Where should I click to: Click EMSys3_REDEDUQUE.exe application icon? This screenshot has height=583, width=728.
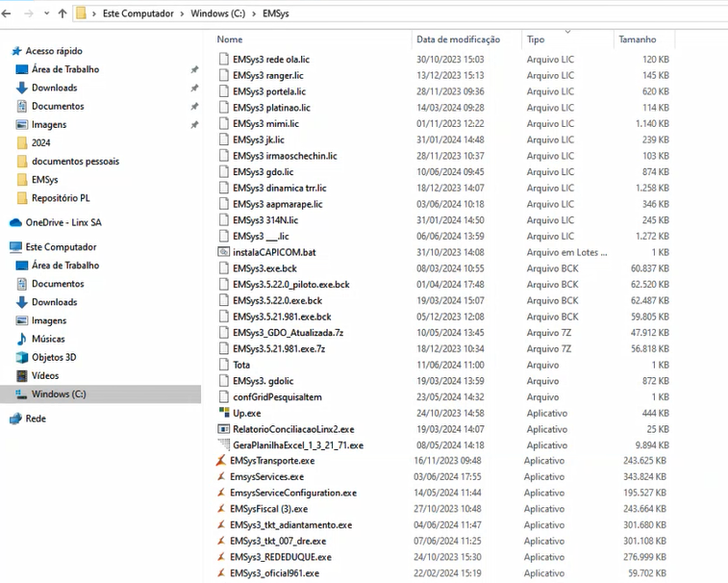click(221, 557)
